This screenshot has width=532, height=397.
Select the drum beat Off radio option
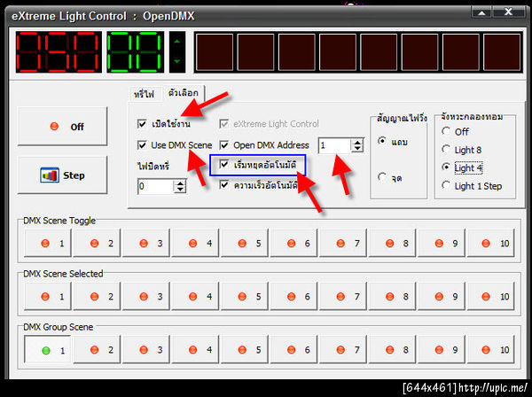[446, 131]
